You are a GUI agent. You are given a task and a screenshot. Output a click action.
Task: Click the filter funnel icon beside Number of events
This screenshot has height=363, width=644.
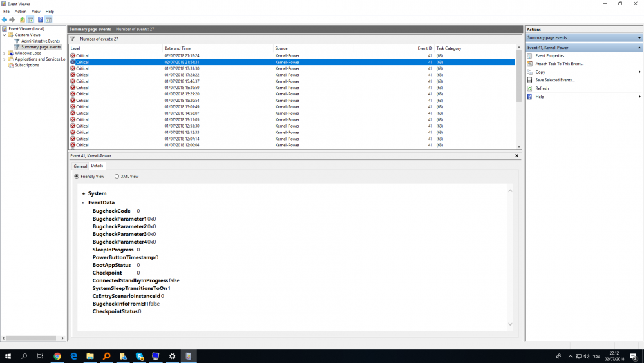point(73,39)
